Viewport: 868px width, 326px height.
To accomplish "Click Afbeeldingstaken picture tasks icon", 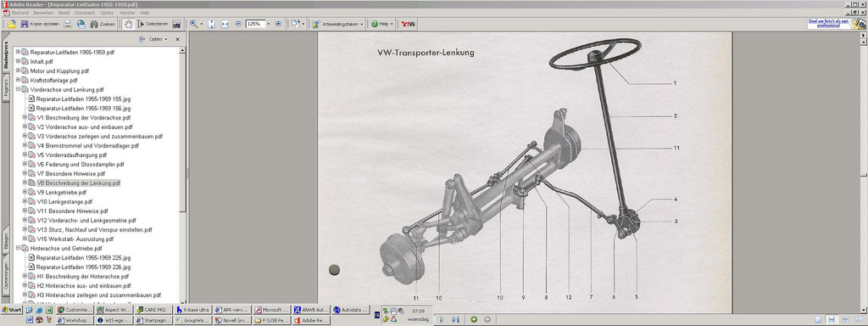I will [315, 24].
